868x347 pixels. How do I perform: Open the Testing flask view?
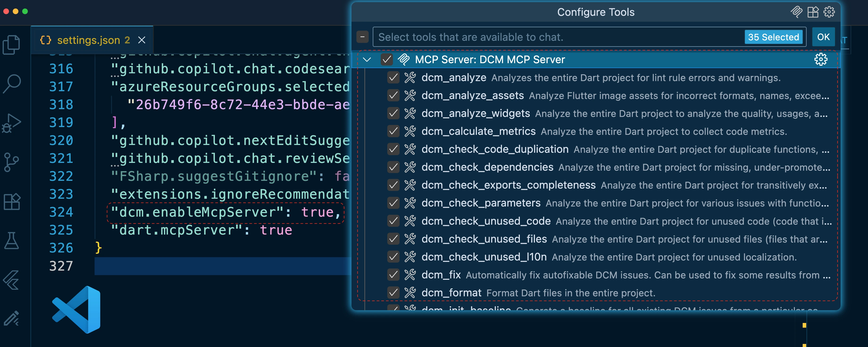[x=12, y=240]
